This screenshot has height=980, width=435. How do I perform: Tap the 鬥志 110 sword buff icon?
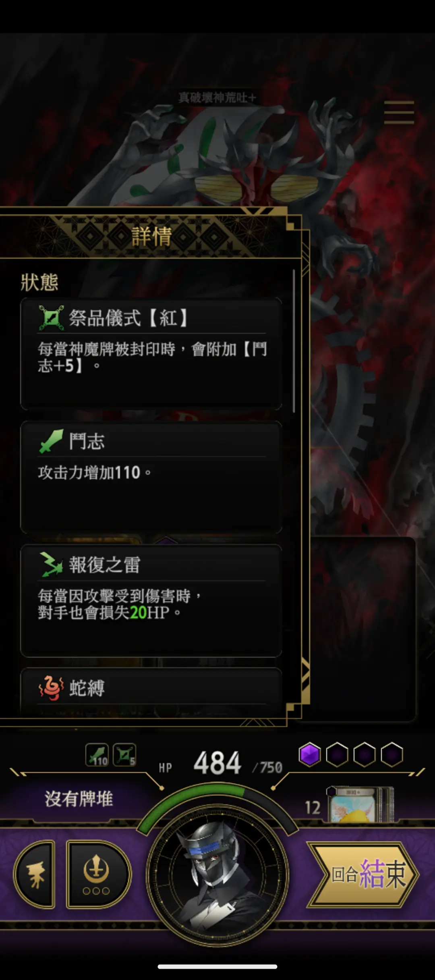(97, 755)
